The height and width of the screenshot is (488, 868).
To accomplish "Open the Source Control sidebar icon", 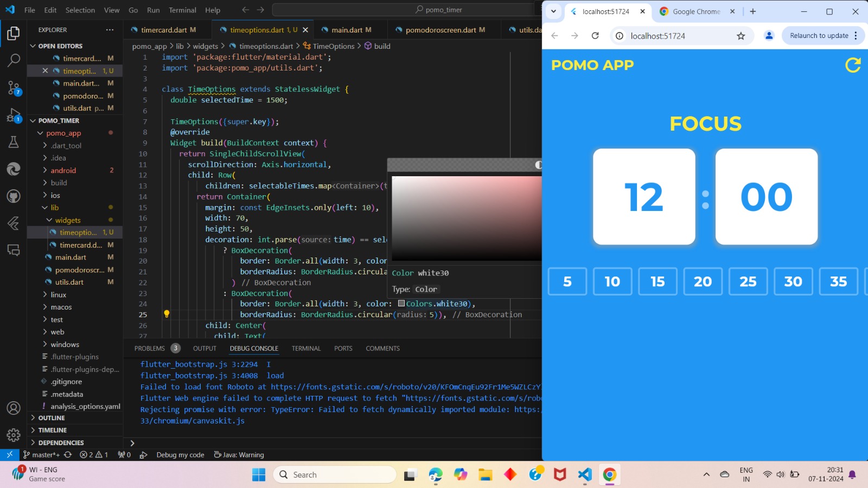I will 14,88.
